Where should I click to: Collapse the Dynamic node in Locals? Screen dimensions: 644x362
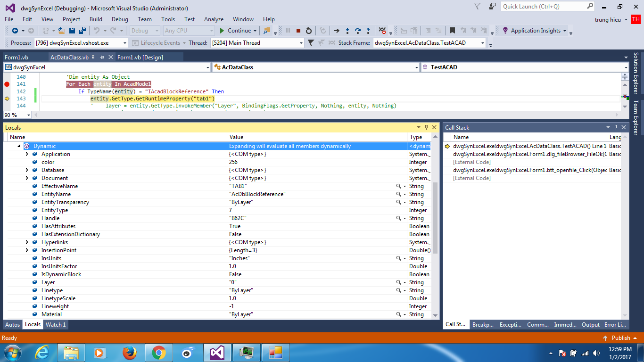tap(19, 146)
